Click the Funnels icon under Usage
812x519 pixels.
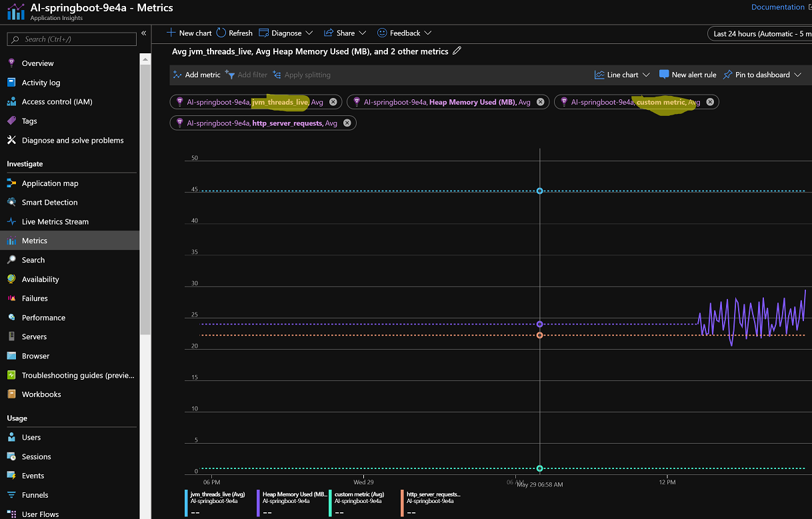point(11,495)
